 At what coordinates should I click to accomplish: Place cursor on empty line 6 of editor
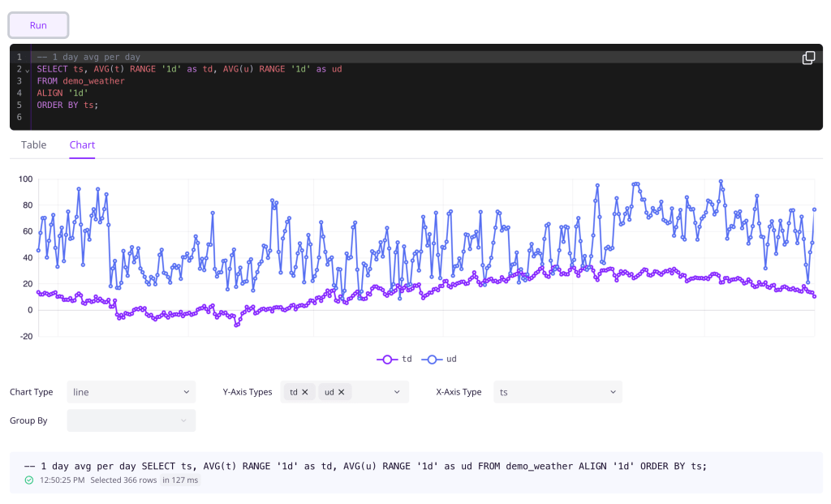pos(162,117)
